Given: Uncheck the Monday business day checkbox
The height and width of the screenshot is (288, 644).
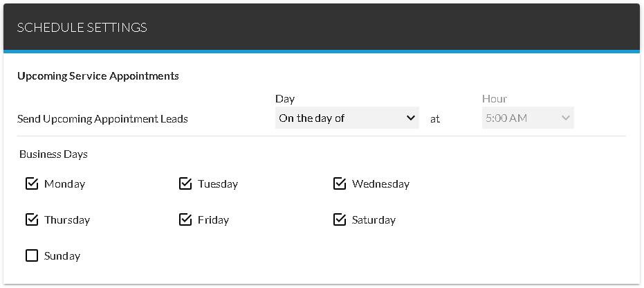Looking at the screenshot, I should (32, 184).
